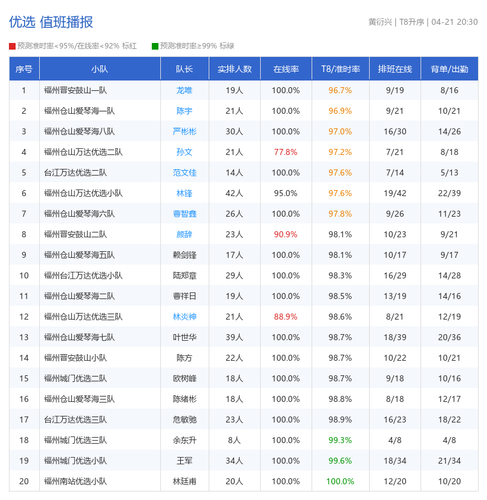The height and width of the screenshot is (500, 487).
Task: Click the 小队 column header
Action: 100,69
